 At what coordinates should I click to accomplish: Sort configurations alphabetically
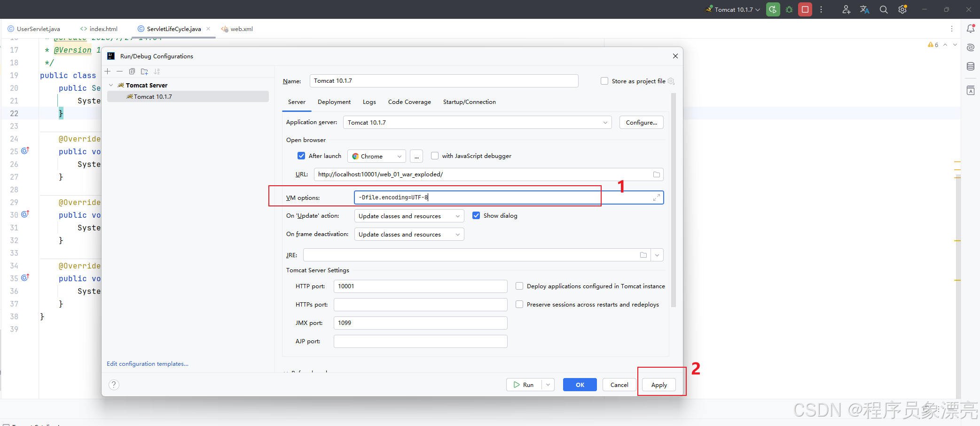tap(157, 71)
